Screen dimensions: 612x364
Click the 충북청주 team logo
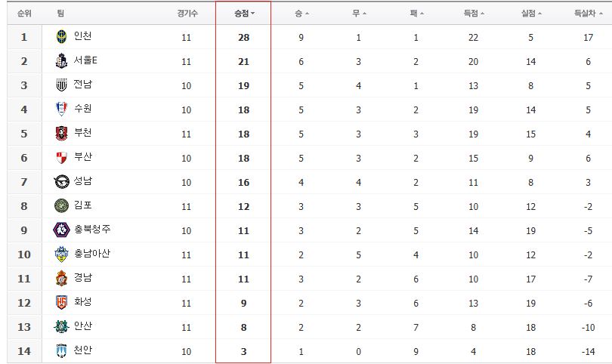61,230
